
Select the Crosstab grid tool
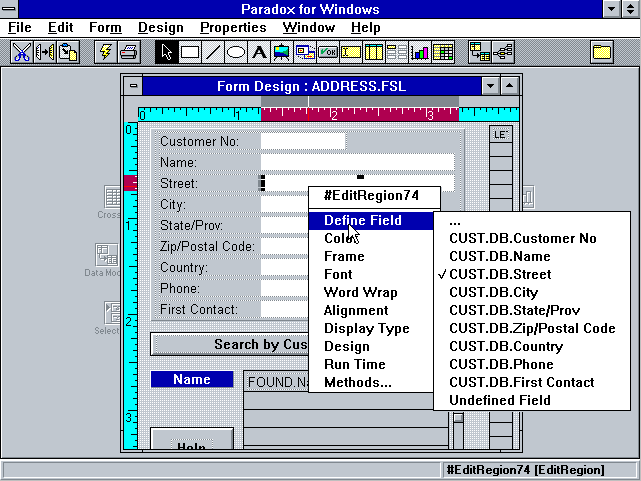pyautogui.click(x=443, y=52)
